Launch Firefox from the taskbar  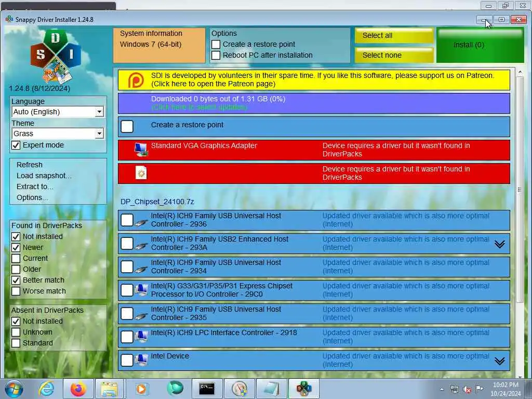[x=78, y=389]
